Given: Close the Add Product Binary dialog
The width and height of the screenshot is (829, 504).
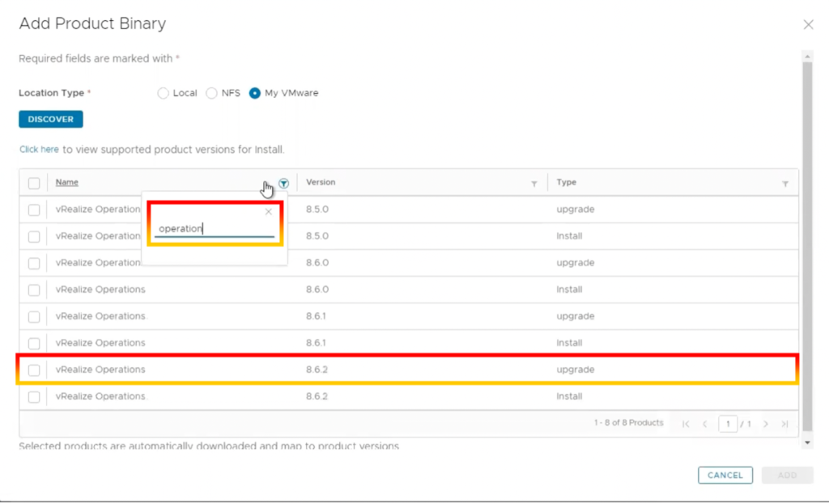Looking at the screenshot, I should click(809, 24).
